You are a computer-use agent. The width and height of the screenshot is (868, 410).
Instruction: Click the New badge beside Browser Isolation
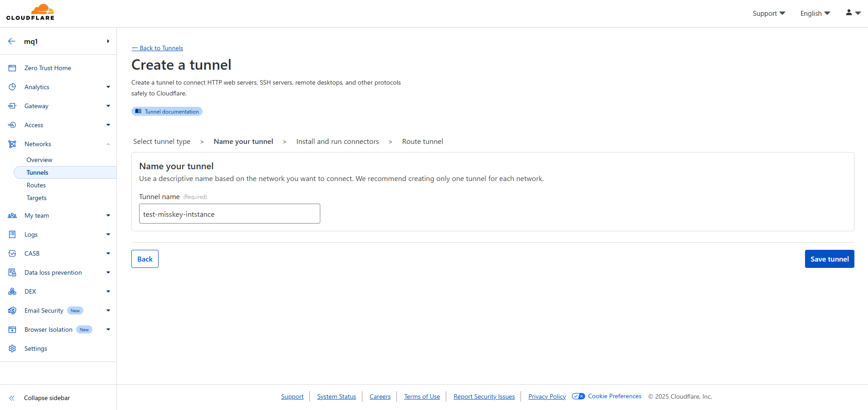pyautogui.click(x=84, y=329)
